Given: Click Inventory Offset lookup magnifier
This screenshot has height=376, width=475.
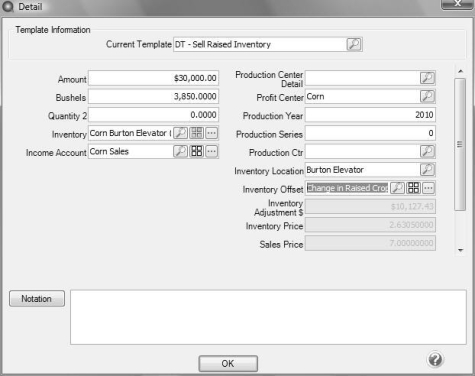Looking at the screenshot, I should 397,188.
